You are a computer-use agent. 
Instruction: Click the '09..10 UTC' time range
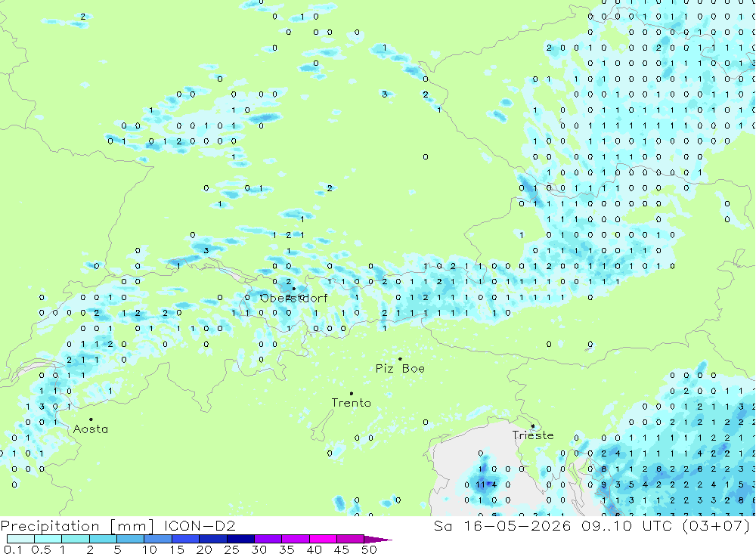coord(627,525)
